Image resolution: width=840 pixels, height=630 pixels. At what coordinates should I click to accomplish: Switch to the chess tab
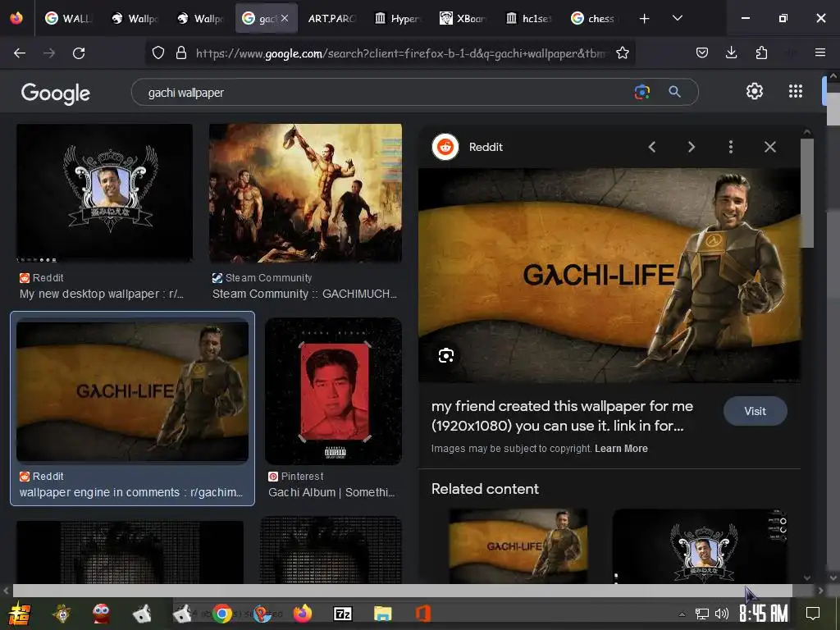(596, 19)
